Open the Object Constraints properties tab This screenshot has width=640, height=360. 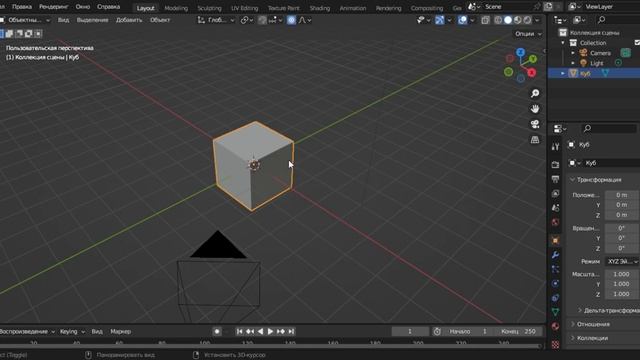[555, 298]
